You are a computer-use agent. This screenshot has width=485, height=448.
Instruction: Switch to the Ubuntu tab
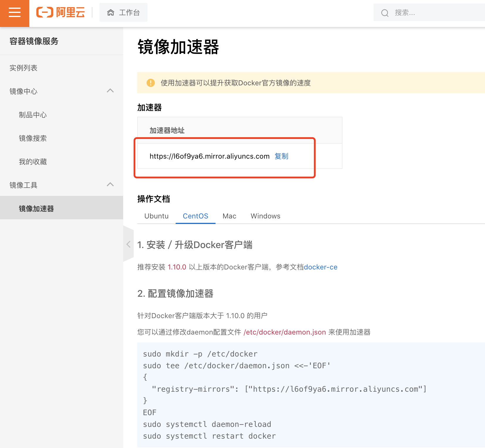pos(157,216)
